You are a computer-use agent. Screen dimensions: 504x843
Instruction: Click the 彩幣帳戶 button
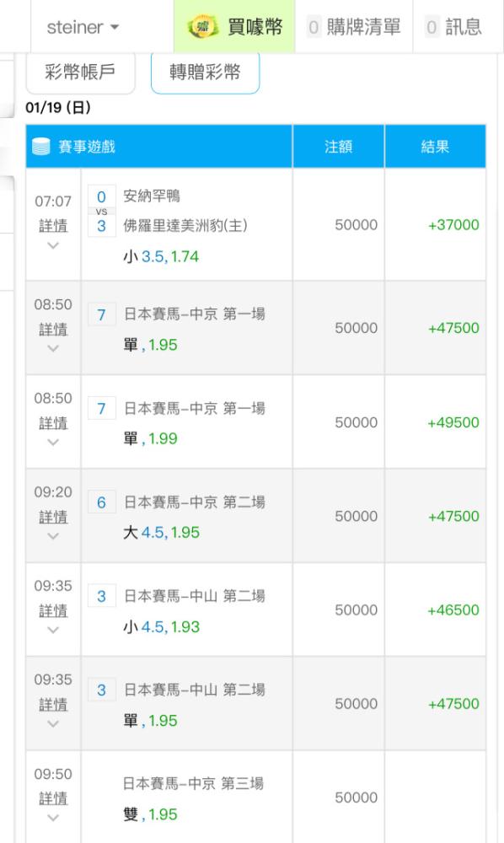81,72
